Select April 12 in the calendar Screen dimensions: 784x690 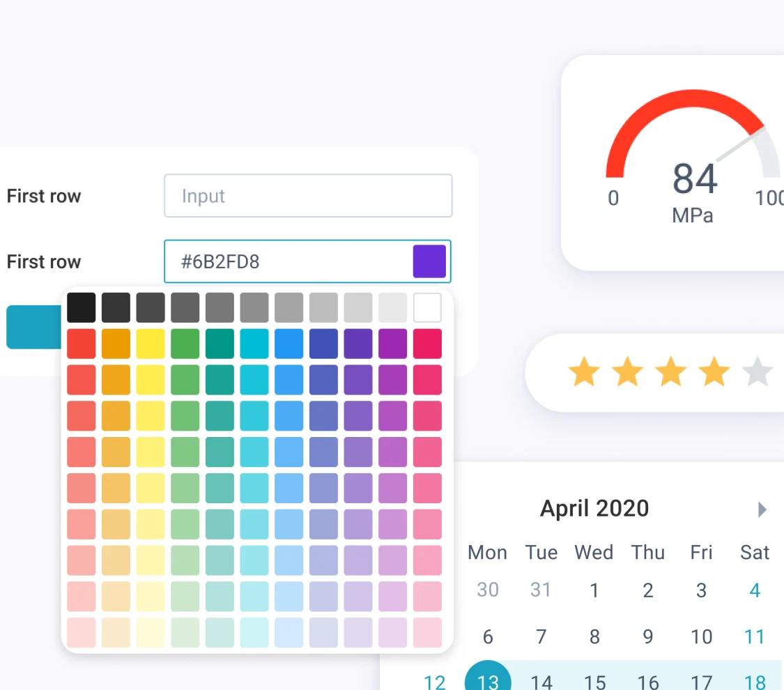click(x=434, y=682)
